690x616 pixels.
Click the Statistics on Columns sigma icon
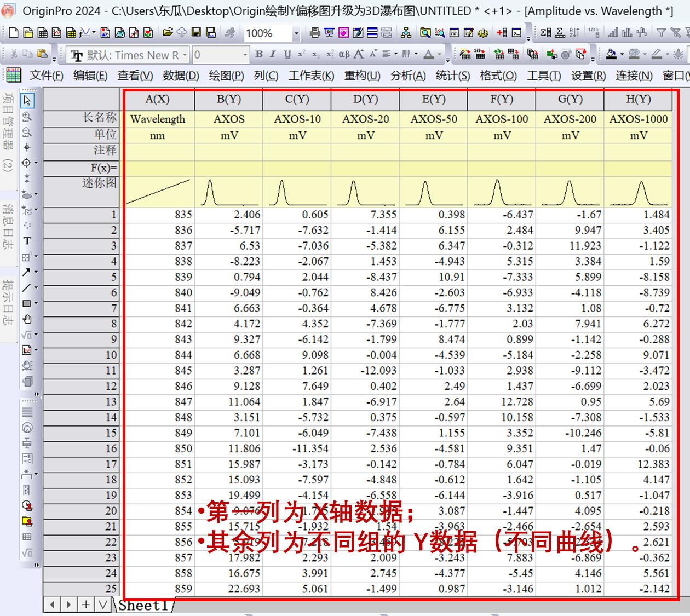(545, 33)
